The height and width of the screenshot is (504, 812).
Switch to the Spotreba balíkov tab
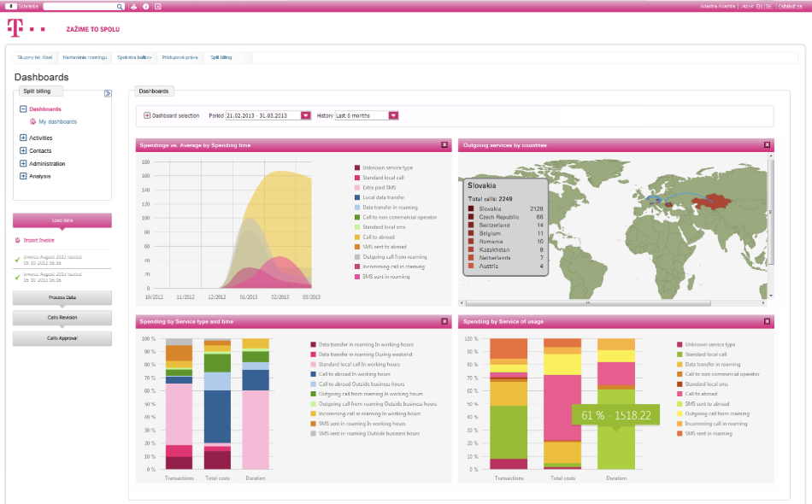133,56
